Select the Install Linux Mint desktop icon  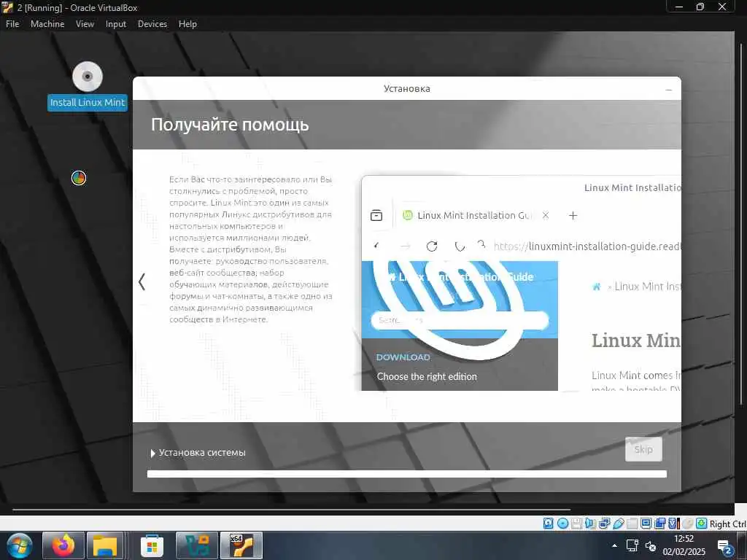(88, 86)
